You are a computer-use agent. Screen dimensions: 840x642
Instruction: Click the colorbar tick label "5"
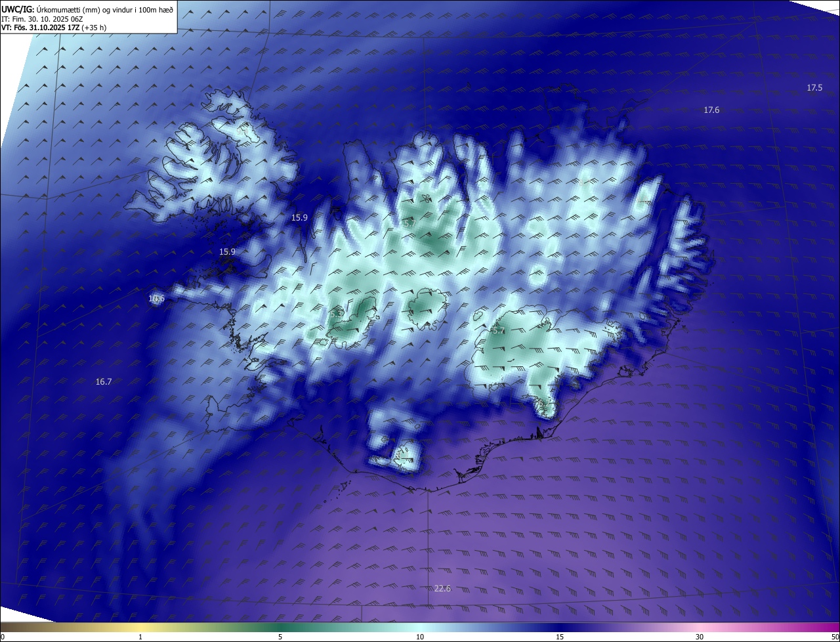(x=280, y=637)
